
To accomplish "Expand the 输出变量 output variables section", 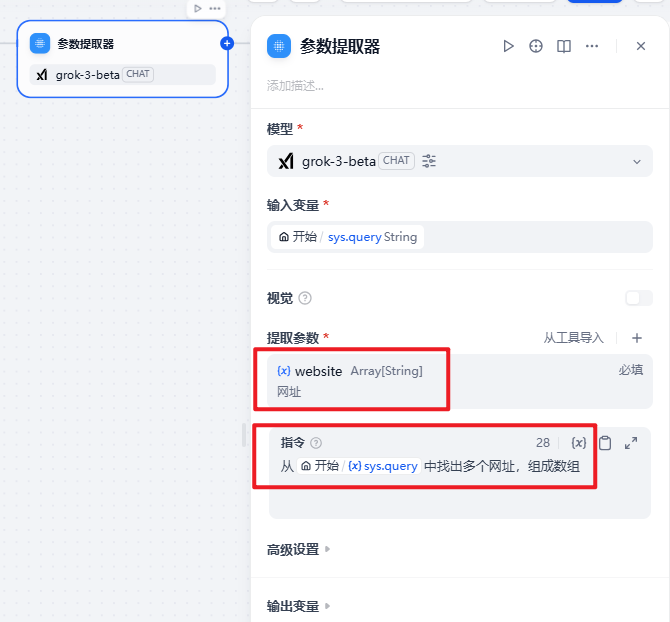I will [x=298, y=606].
